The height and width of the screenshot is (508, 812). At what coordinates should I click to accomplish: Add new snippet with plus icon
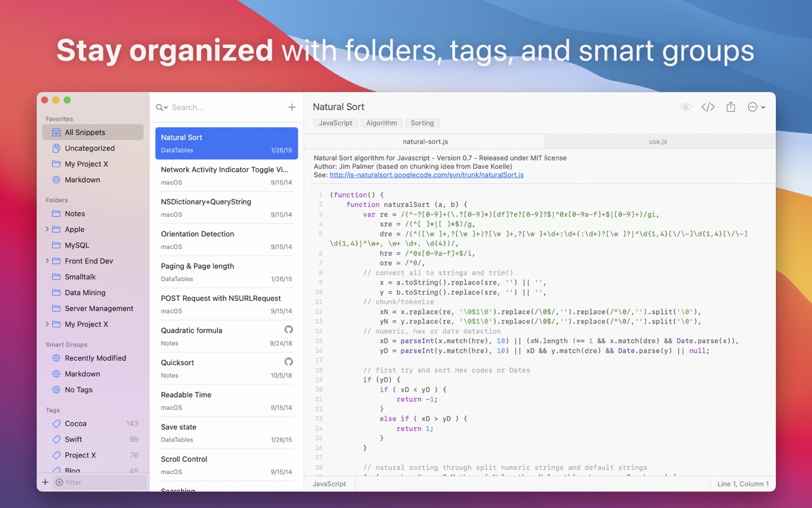click(x=292, y=107)
